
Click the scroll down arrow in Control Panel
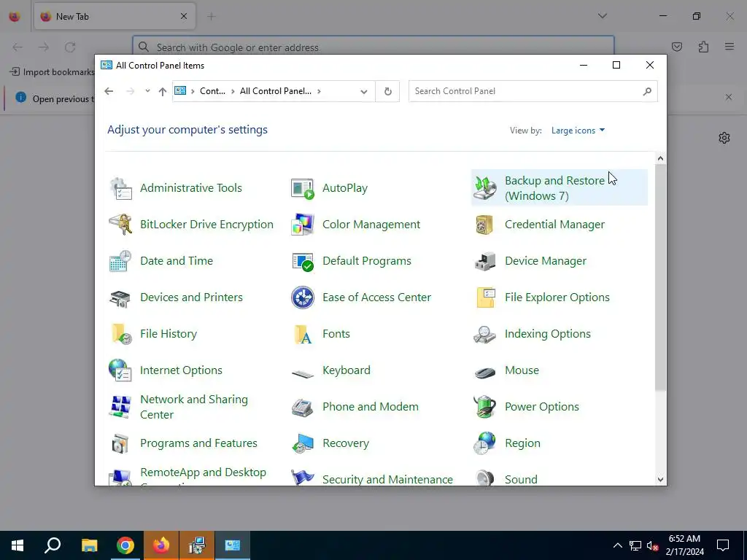click(660, 480)
